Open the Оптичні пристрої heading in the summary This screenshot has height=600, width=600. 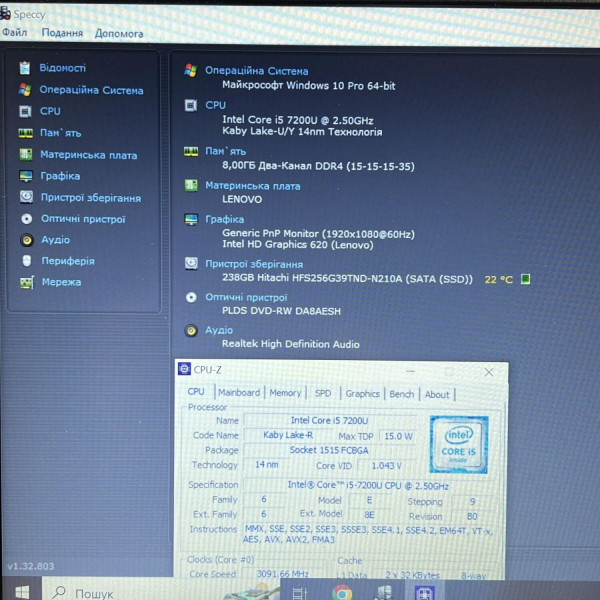coord(246,297)
